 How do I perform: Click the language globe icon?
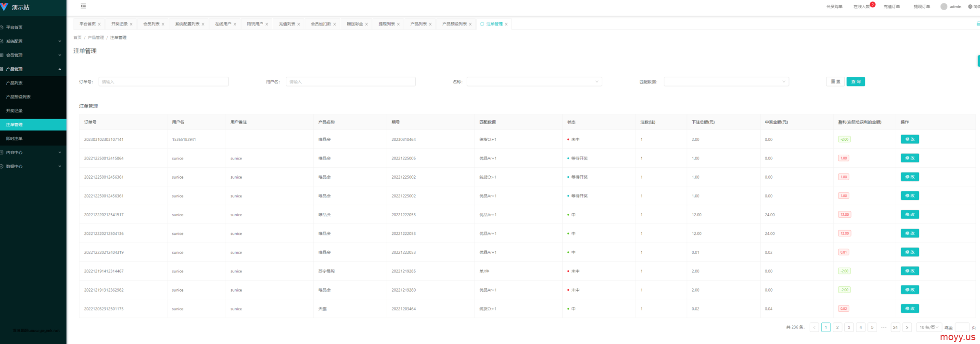coord(970,7)
